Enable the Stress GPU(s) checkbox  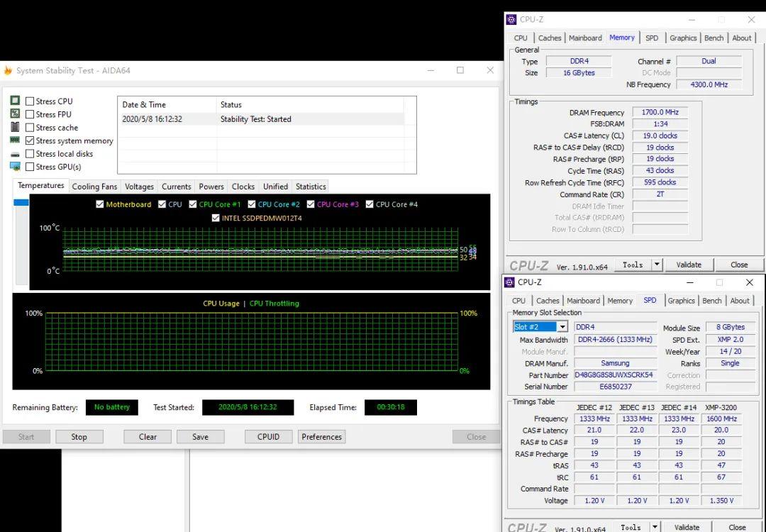pyautogui.click(x=30, y=167)
